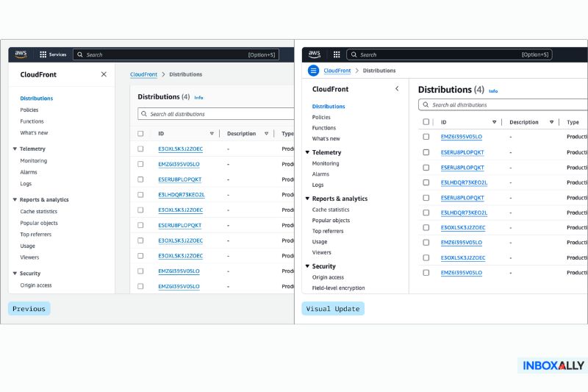Click the CloudFront breadcrumb link in the Previous console
Viewport: 588px width, 392px height.
[x=143, y=74]
